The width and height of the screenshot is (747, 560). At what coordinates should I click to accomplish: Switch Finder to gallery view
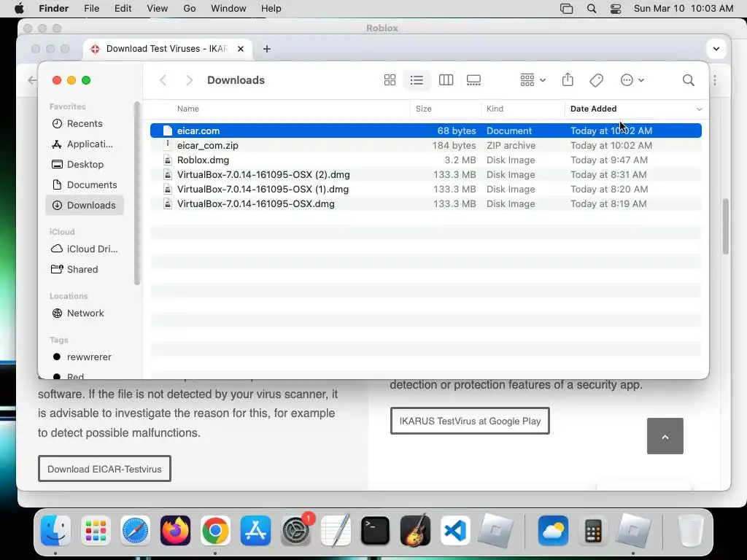[x=473, y=80]
